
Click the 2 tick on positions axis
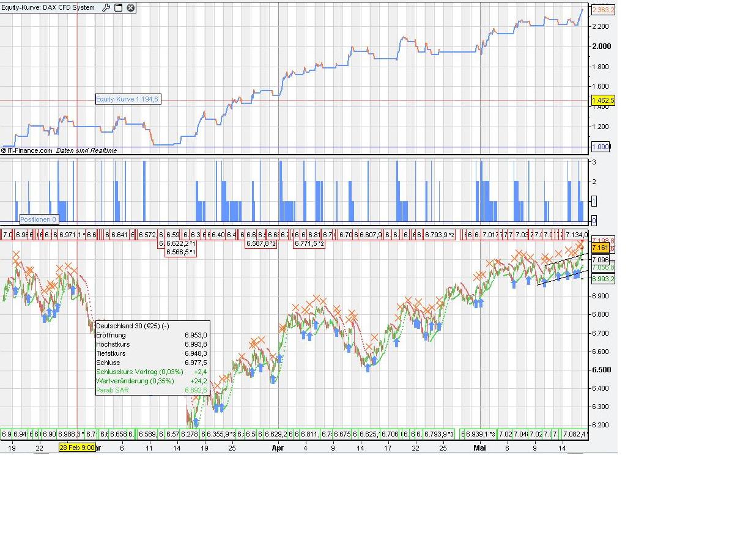[x=593, y=182]
